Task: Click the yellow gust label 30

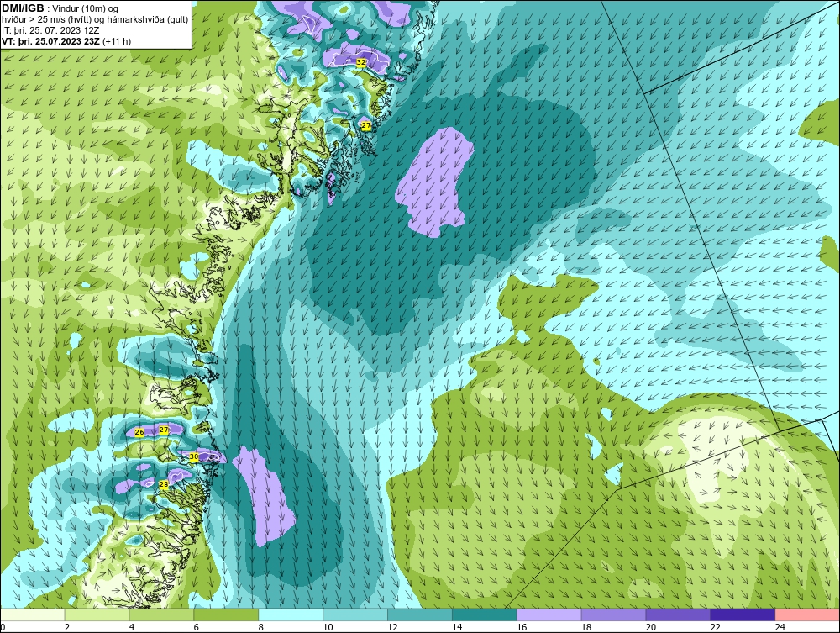Action: (194, 456)
